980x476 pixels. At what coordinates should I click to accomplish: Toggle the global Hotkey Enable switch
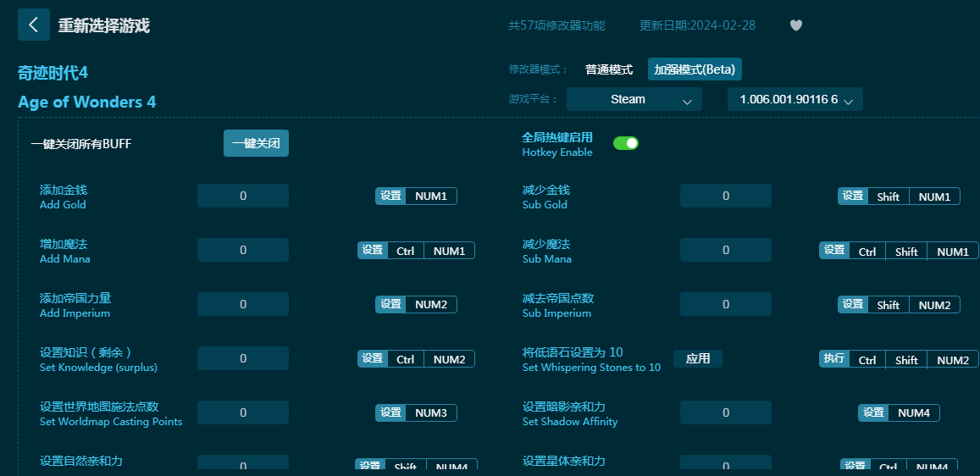click(626, 143)
